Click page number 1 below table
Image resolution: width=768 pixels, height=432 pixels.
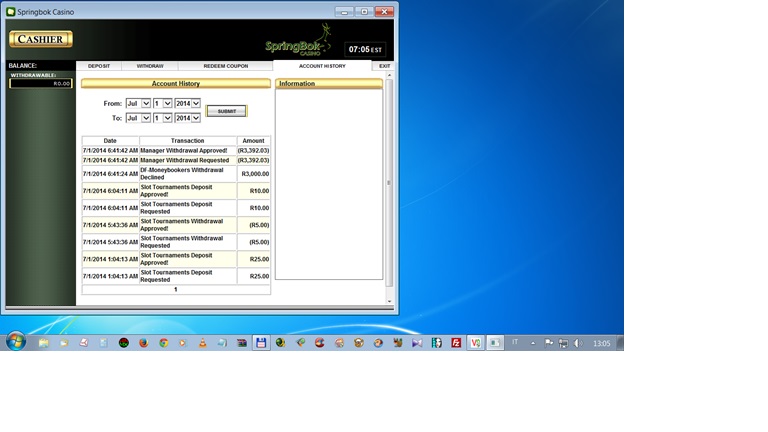click(x=175, y=289)
